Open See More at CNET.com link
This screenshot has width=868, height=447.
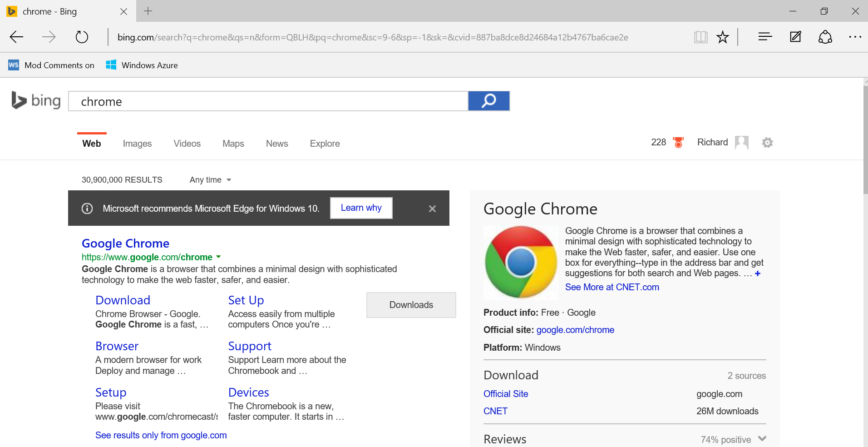pyautogui.click(x=612, y=287)
